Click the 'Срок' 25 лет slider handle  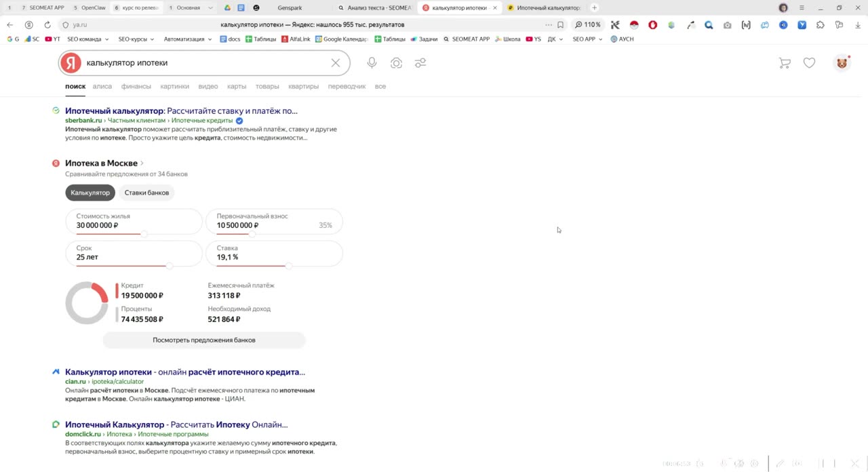coord(170,266)
